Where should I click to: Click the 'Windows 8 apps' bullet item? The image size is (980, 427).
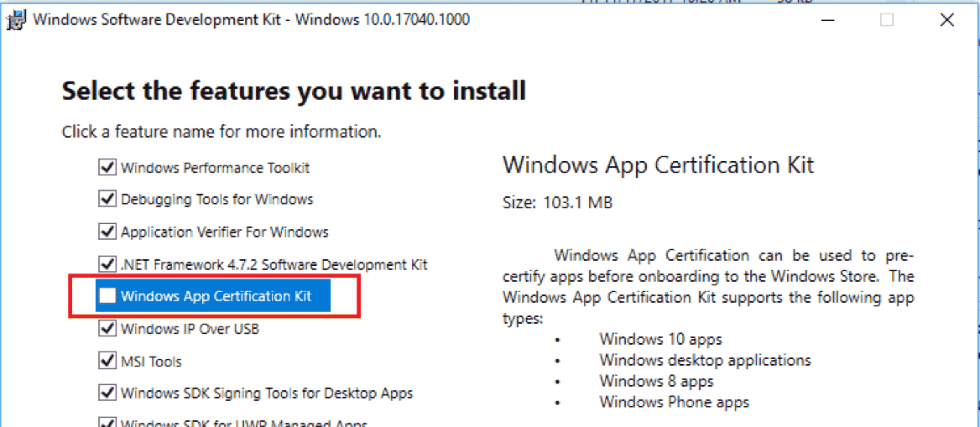[656, 381]
